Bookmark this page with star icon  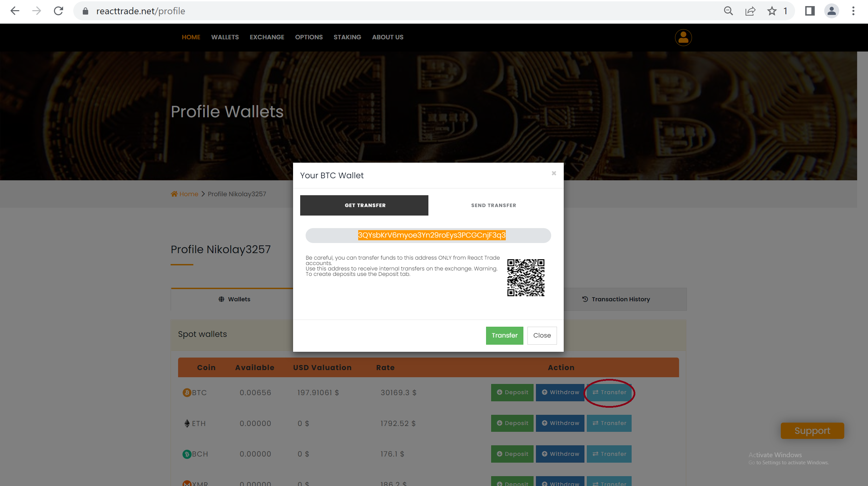772,11
